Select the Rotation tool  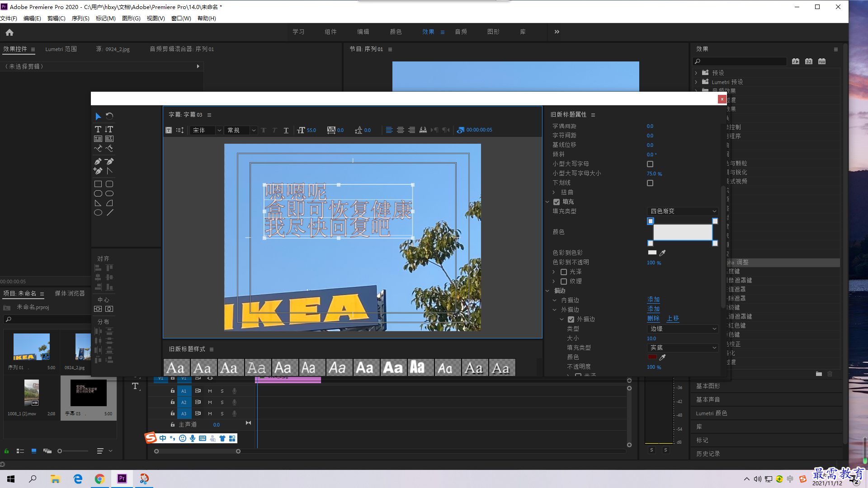tap(109, 116)
